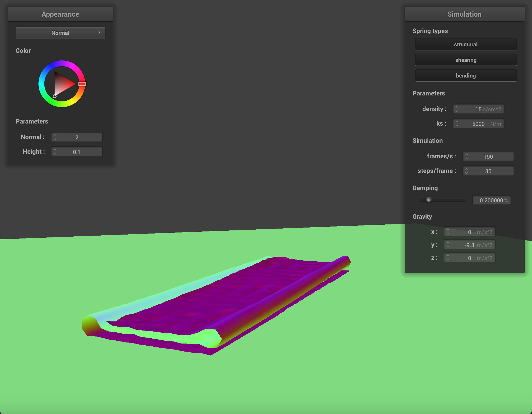Toggle the shearing spring type

pyautogui.click(x=466, y=60)
